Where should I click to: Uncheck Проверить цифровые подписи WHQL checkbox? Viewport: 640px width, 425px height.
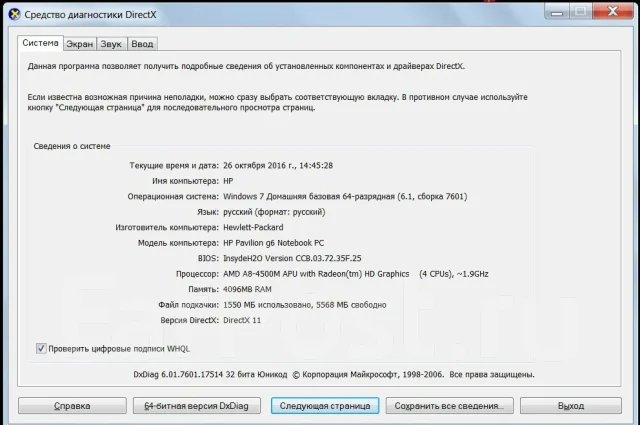click(41, 348)
